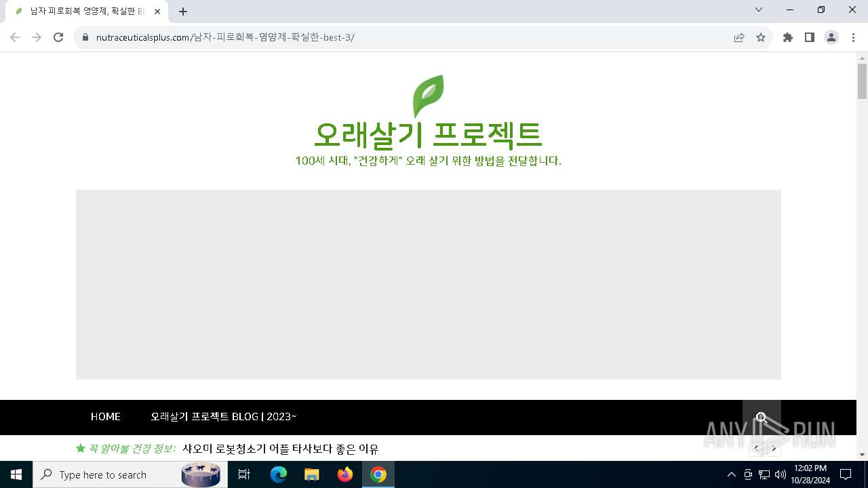Click the tagline 100세 시대 text
Viewport: 868px width, 488px height.
429,161
